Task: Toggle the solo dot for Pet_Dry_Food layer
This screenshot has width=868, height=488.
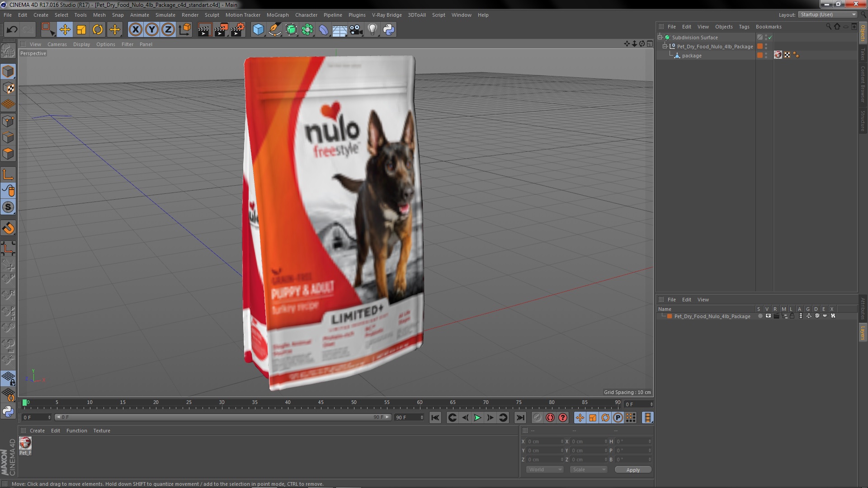Action: tap(760, 316)
